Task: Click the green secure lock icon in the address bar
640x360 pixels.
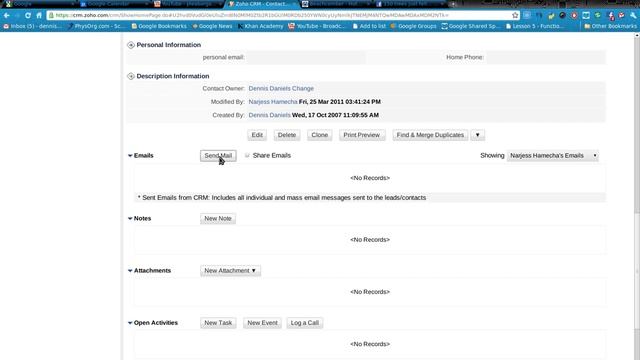Action: point(51,15)
